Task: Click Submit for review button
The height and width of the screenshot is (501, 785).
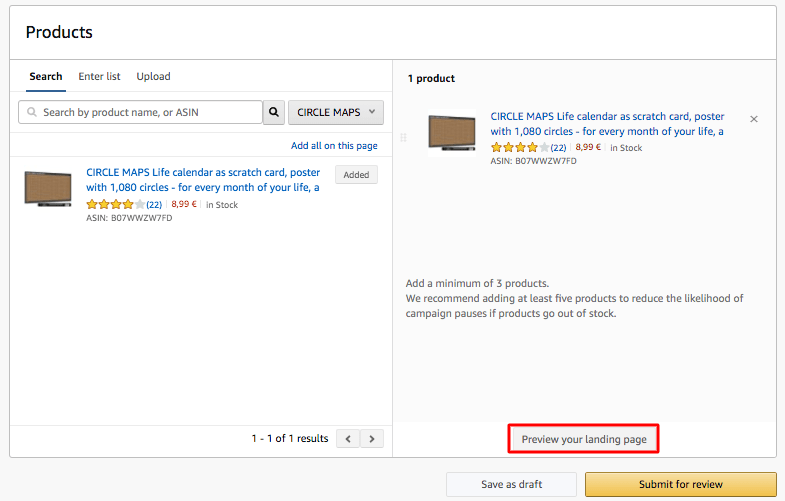Action: pyautogui.click(x=680, y=484)
